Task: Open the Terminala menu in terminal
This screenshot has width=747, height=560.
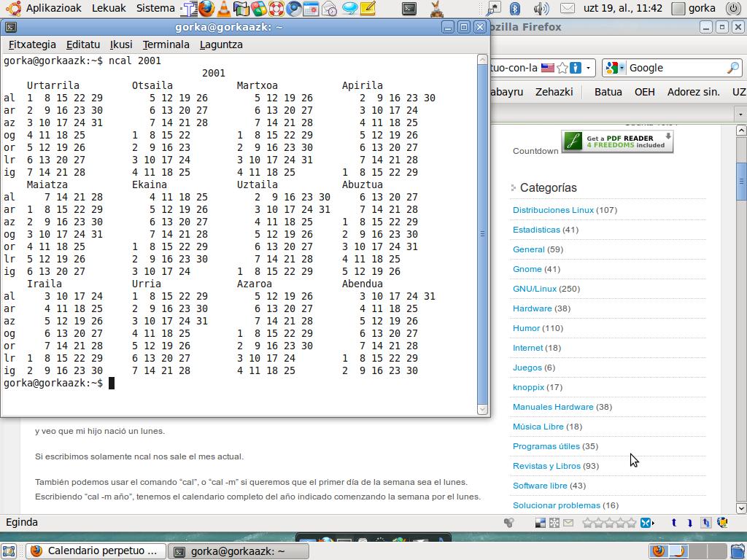Action: 166,44
